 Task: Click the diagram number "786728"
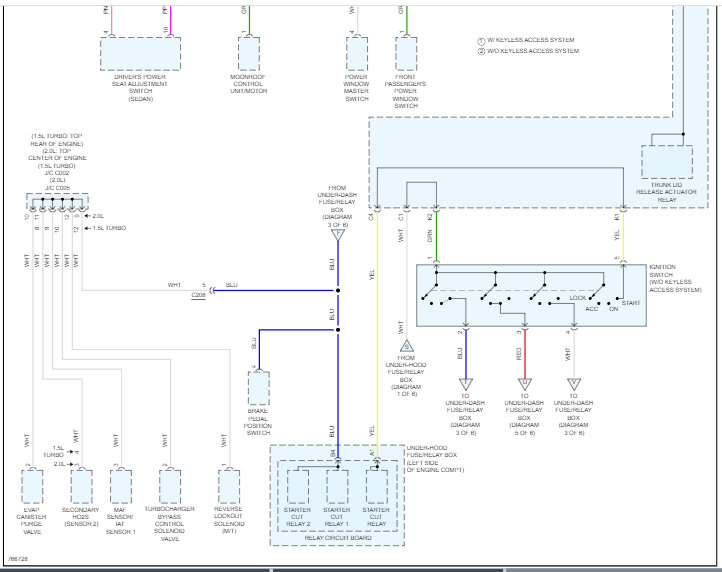(x=18, y=559)
